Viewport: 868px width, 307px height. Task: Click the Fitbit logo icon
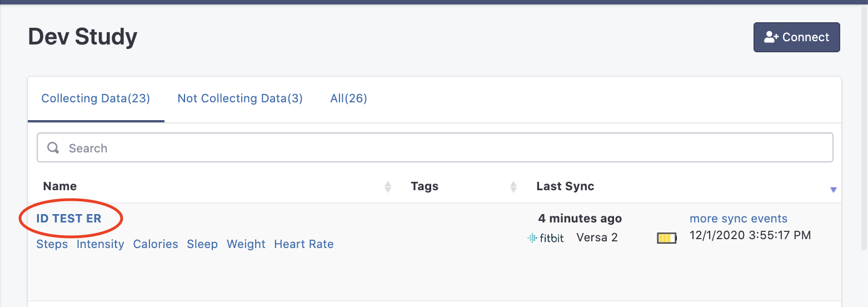tap(546, 238)
